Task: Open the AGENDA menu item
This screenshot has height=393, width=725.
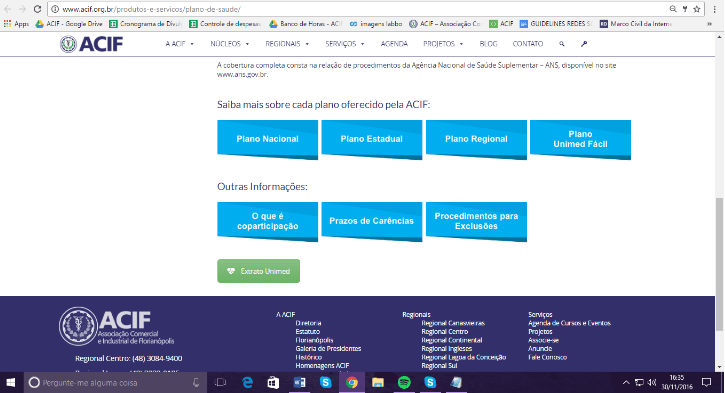Action: [x=394, y=44]
